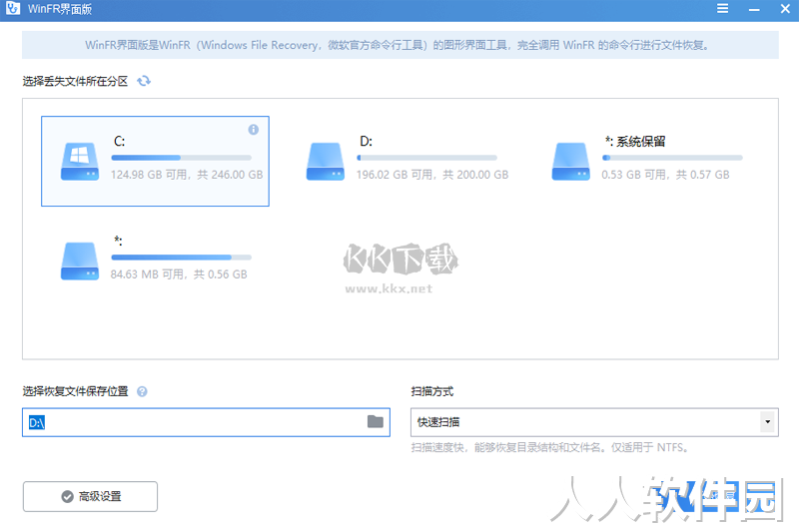Click the '*: 系统保留' partition label
Image resolution: width=799 pixels, height=532 pixels.
[x=635, y=141]
